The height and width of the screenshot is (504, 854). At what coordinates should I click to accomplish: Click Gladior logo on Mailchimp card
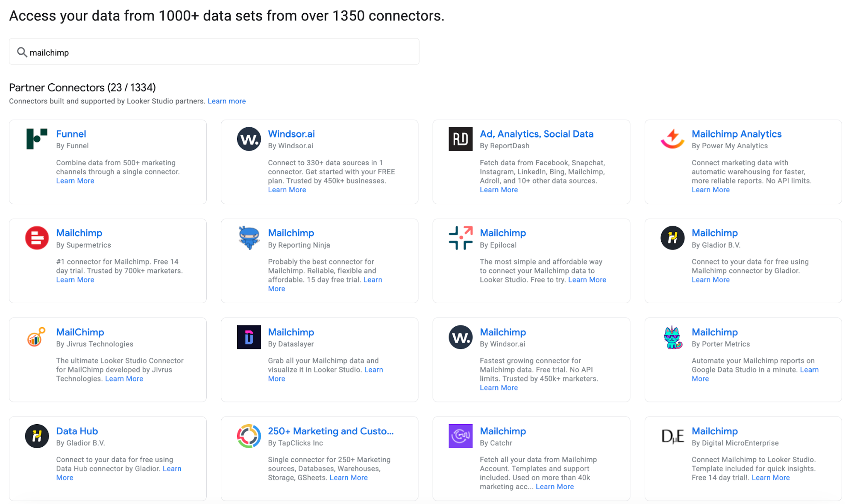[x=672, y=238]
